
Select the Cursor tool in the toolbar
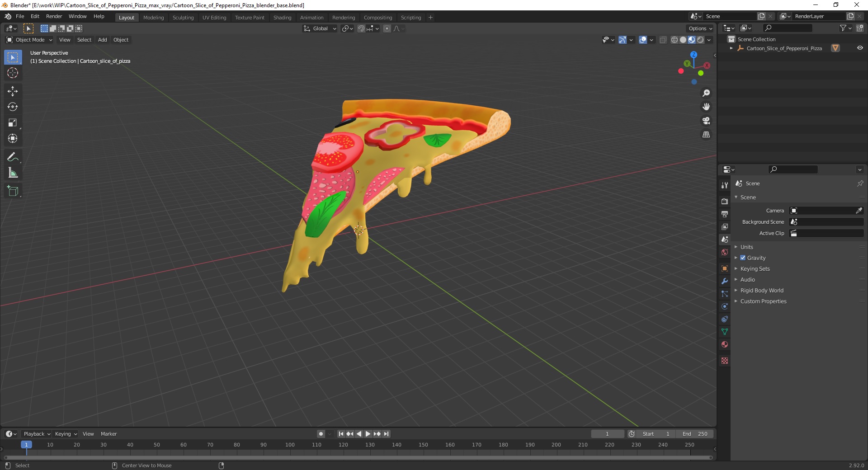[13, 73]
